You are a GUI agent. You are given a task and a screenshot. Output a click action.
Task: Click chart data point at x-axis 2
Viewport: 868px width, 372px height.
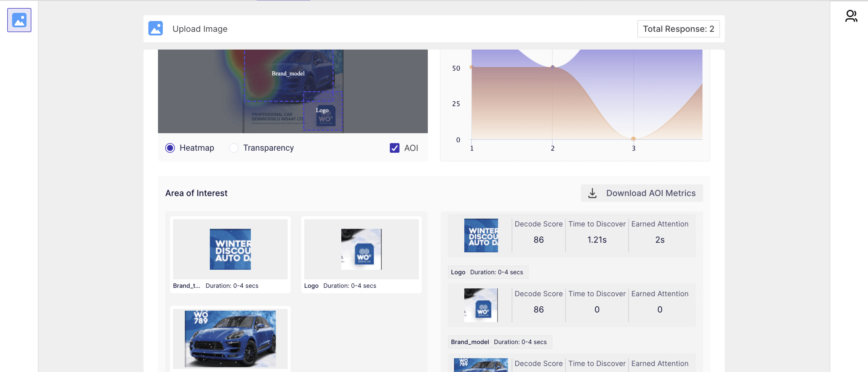[x=553, y=67]
